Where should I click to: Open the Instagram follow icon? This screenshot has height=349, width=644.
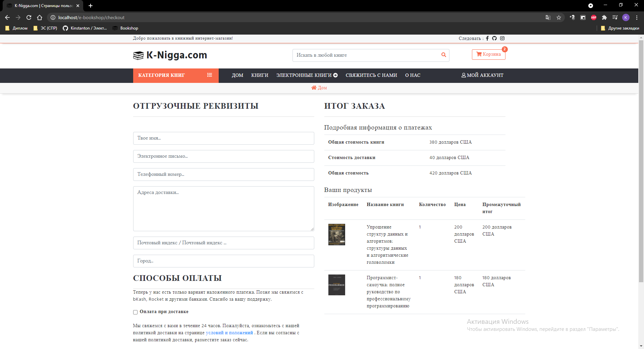[502, 38]
